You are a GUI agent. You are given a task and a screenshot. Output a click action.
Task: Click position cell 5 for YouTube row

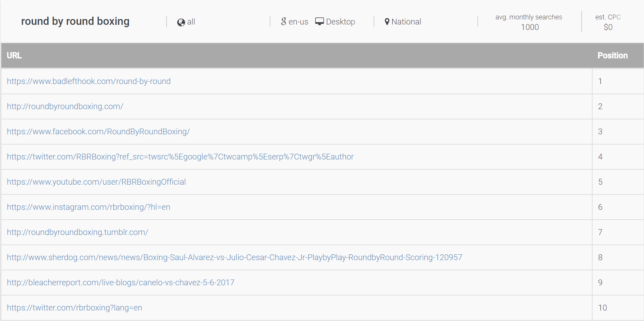(x=618, y=182)
